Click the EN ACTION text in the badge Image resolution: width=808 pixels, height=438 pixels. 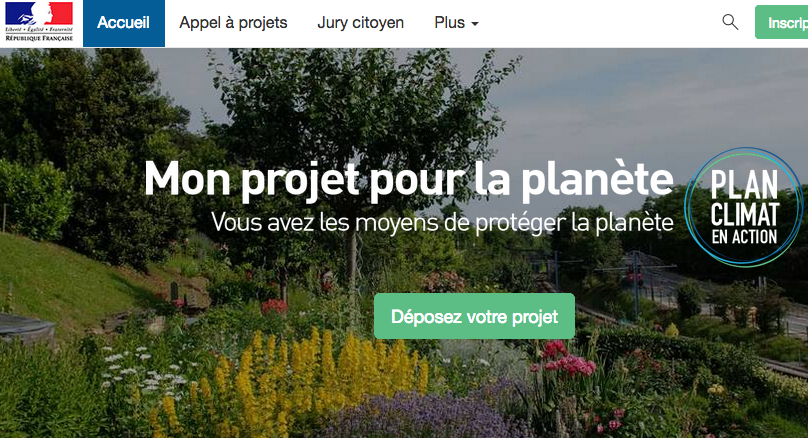(x=744, y=237)
